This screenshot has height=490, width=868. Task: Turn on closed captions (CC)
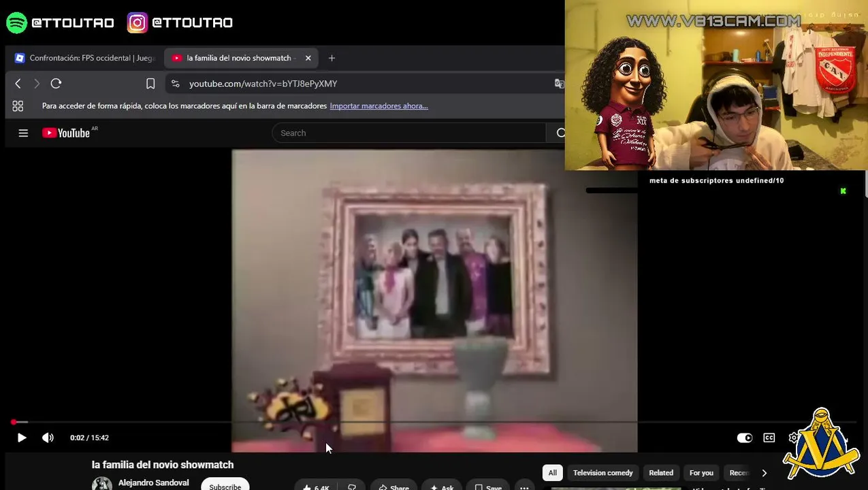coord(769,438)
